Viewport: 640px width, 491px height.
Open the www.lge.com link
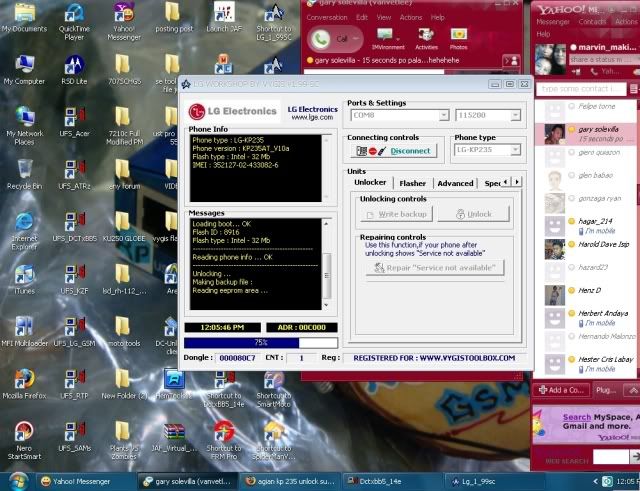click(312, 117)
